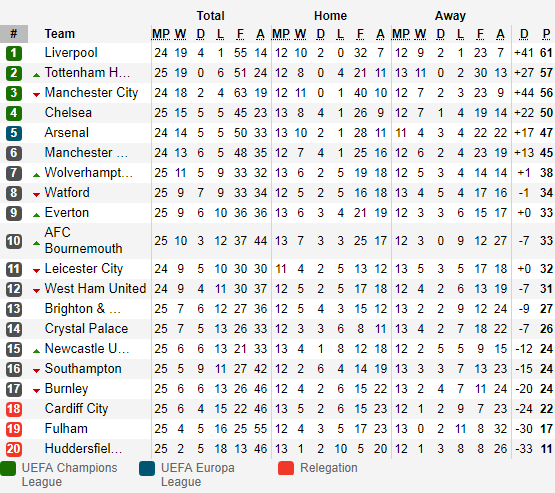Sort by the points P column header
The image size is (555, 493).
pyautogui.click(x=546, y=34)
